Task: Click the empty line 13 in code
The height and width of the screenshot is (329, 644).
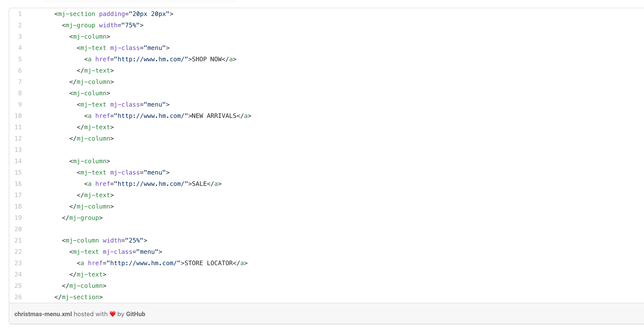Action: (334, 150)
